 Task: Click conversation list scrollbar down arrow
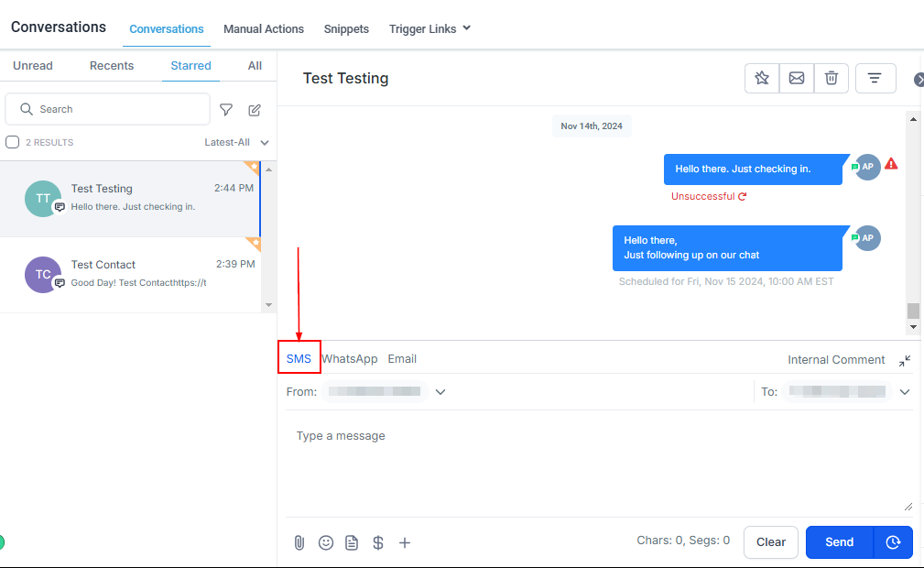(268, 305)
